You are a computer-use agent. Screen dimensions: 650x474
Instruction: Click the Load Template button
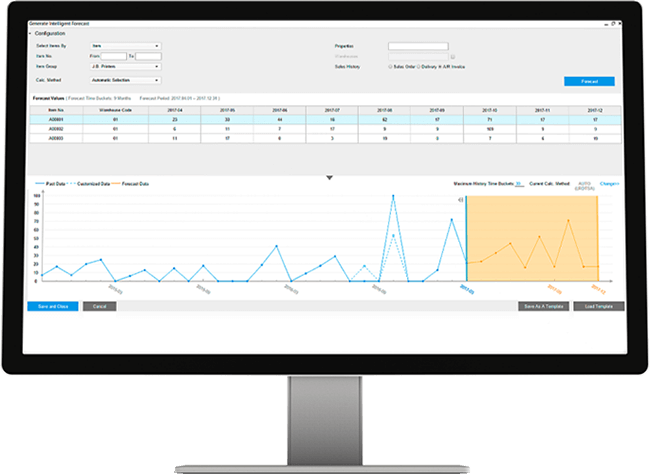click(x=600, y=306)
